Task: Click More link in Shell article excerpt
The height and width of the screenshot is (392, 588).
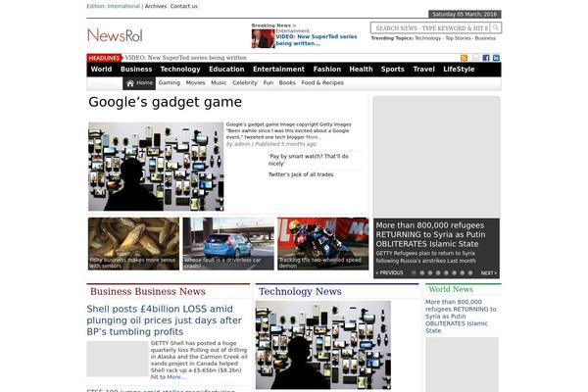Action: 175,377
